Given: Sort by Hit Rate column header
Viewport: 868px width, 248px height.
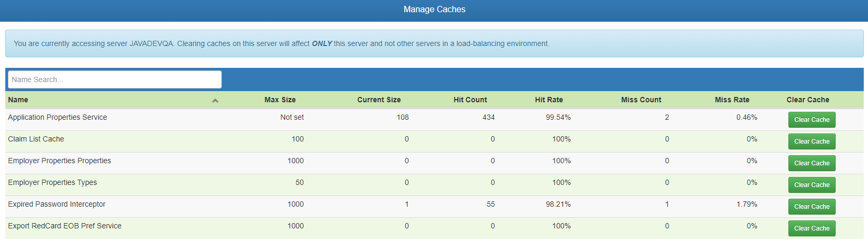Looking at the screenshot, I should click(549, 100).
